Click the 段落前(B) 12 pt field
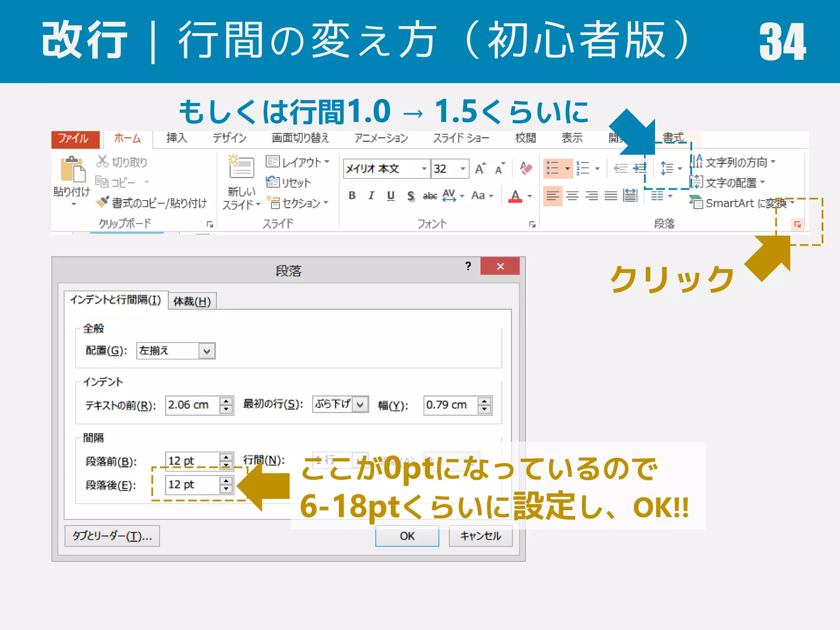The image size is (840, 630). (x=199, y=461)
